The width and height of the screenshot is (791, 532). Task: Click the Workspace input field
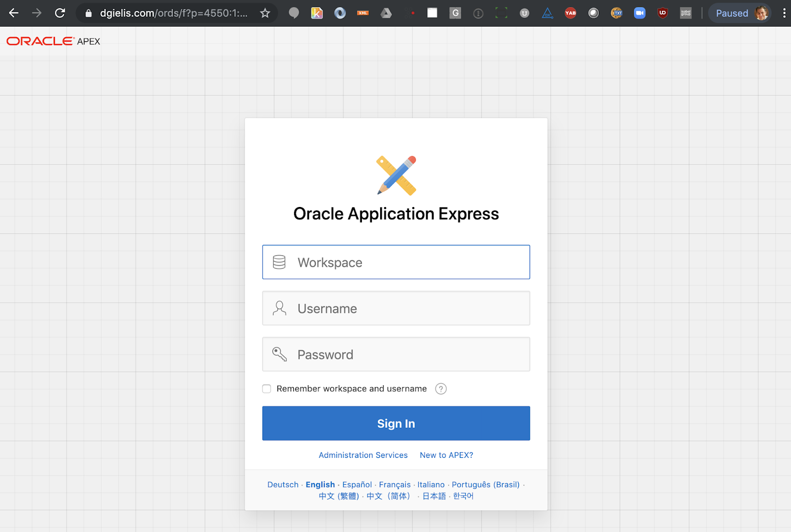point(395,262)
